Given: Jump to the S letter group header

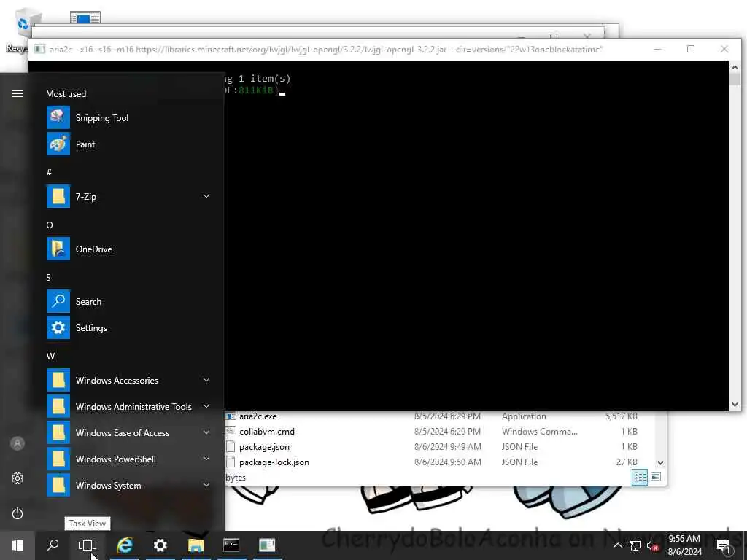Looking at the screenshot, I should (x=49, y=277).
